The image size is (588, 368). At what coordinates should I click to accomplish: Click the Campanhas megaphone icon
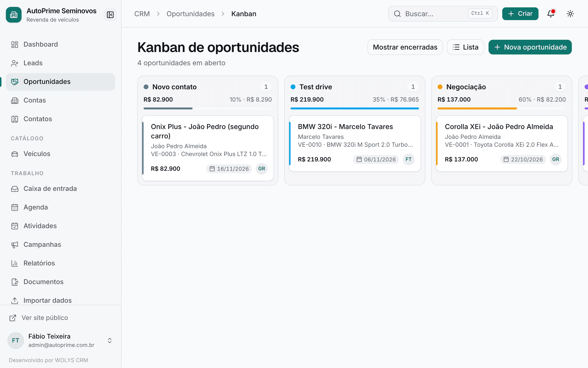15,245
